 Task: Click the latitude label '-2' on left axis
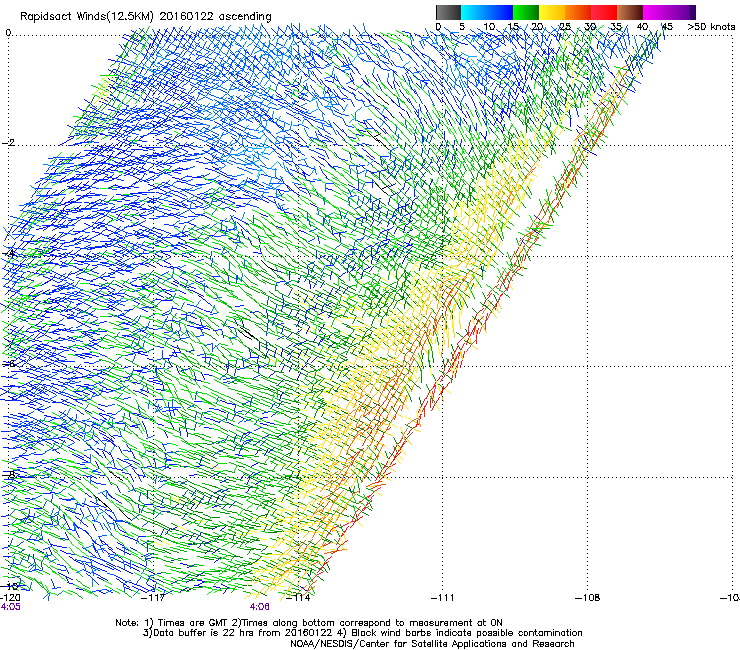pyautogui.click(x=8, y=143)
